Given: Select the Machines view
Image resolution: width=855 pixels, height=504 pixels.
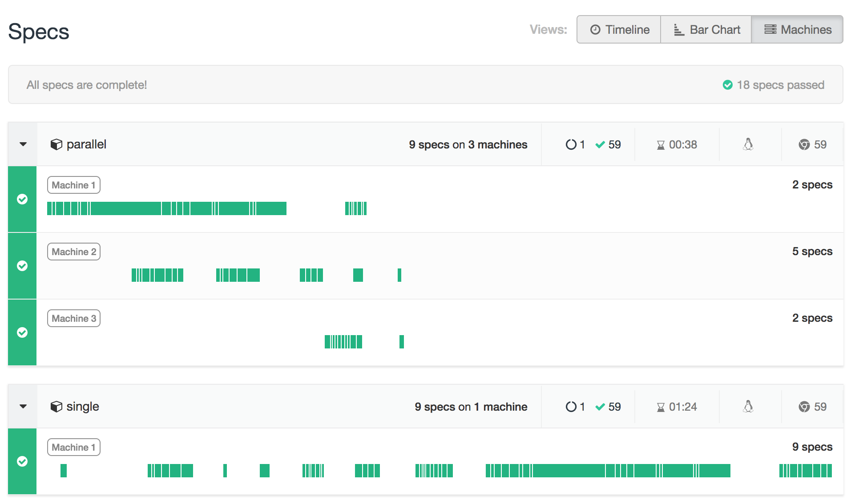Looking at the screenshot, I should 798,30.
